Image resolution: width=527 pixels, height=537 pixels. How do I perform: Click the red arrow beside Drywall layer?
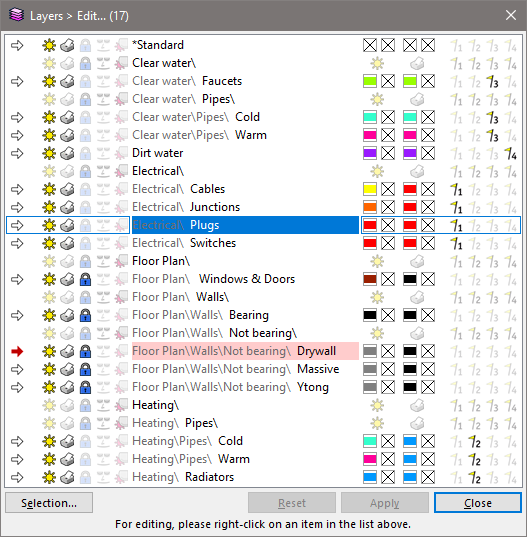tap(17, 351)
